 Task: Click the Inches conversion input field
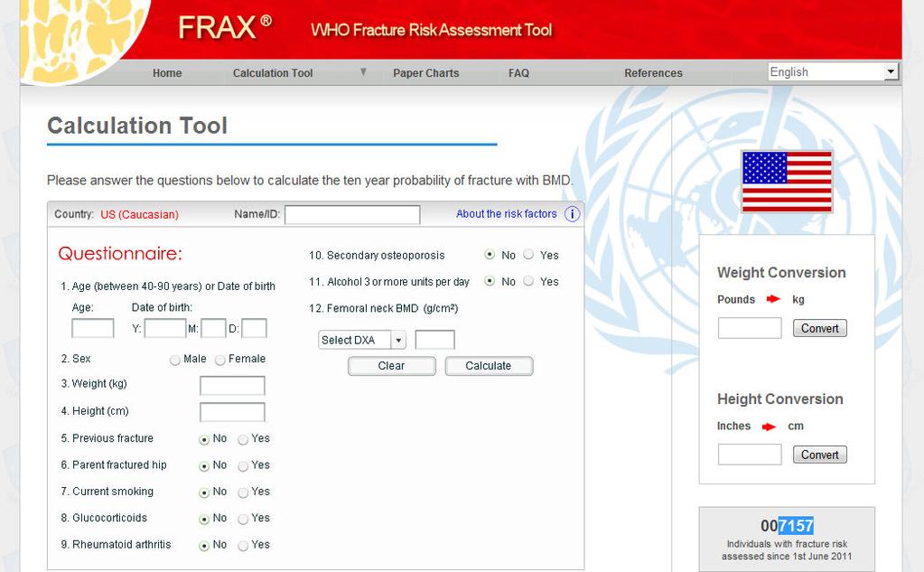pyautogui.click(x=750, y=455)
